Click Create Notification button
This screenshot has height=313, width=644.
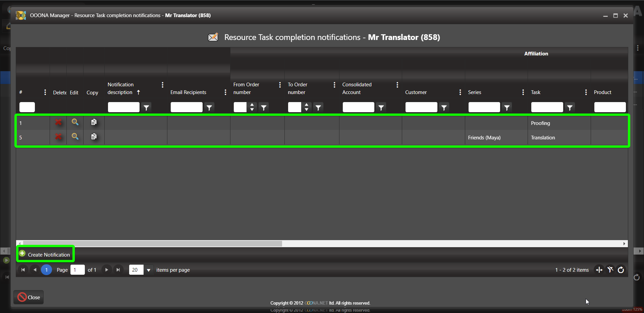point(45,255)
